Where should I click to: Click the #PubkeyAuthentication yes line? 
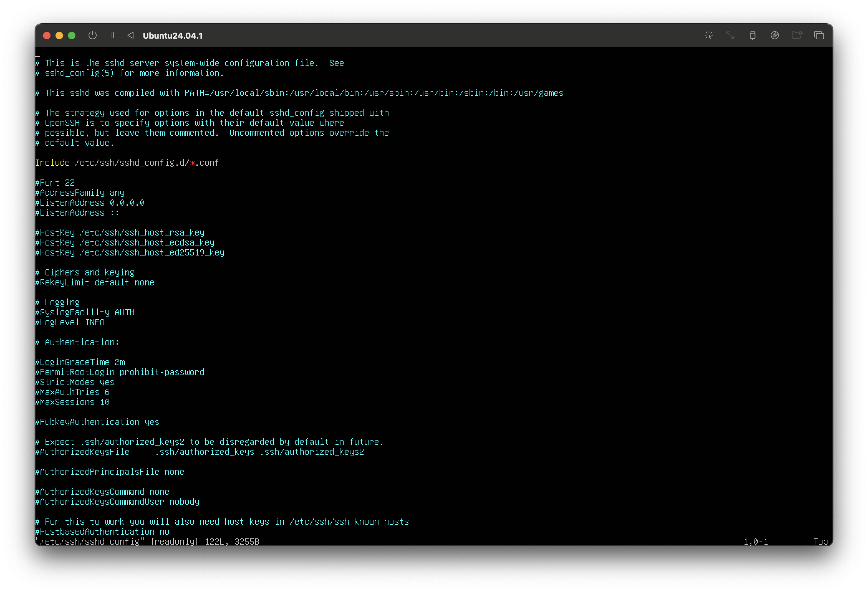coord(97,422)
